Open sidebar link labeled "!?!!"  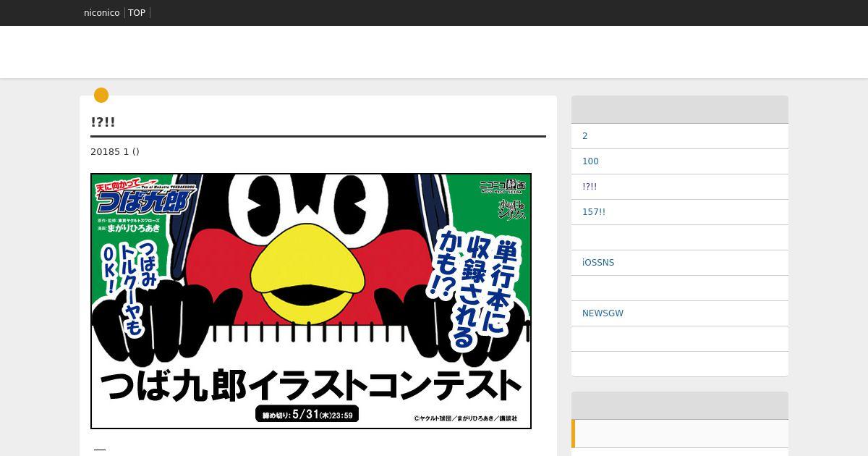pyautogui.click(x=590, y=187)
